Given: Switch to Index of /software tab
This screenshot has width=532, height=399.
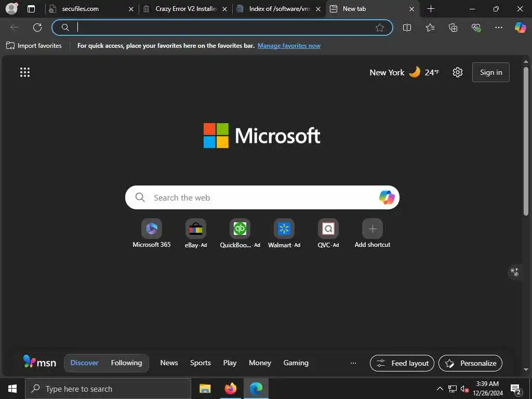Looking at the screenshot, I should pyautogui.click(x=279, y=9).
